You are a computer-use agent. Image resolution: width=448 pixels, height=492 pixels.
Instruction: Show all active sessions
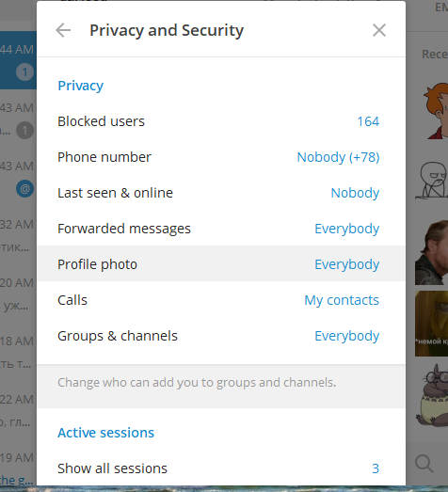pyautogui.click(x=221, y=468)
